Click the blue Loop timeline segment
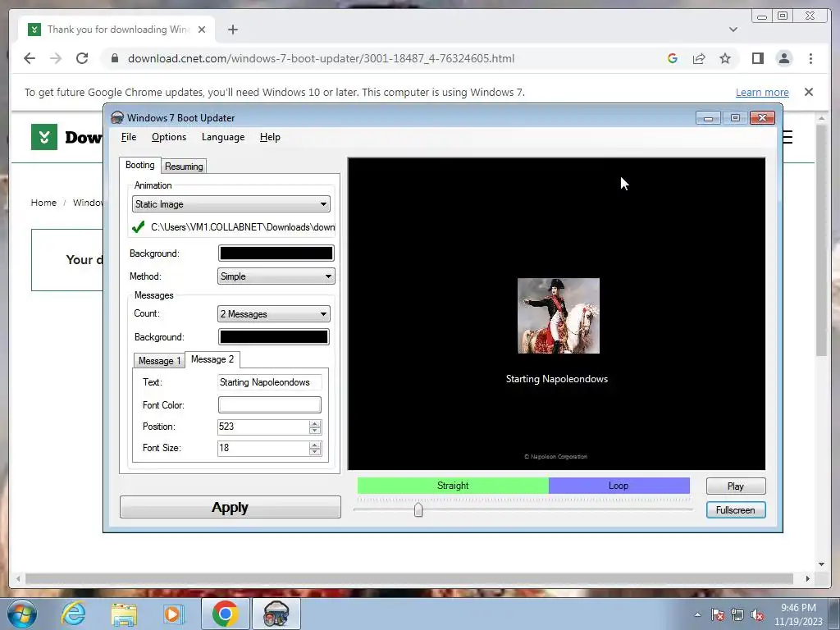 click(x=619, y=486)
